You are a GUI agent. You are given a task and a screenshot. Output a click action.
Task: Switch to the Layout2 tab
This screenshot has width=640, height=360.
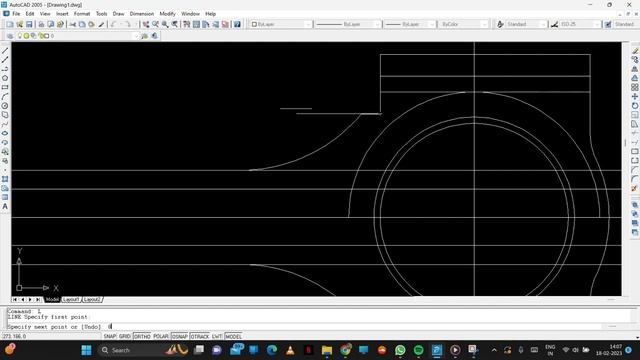[92, 300]
